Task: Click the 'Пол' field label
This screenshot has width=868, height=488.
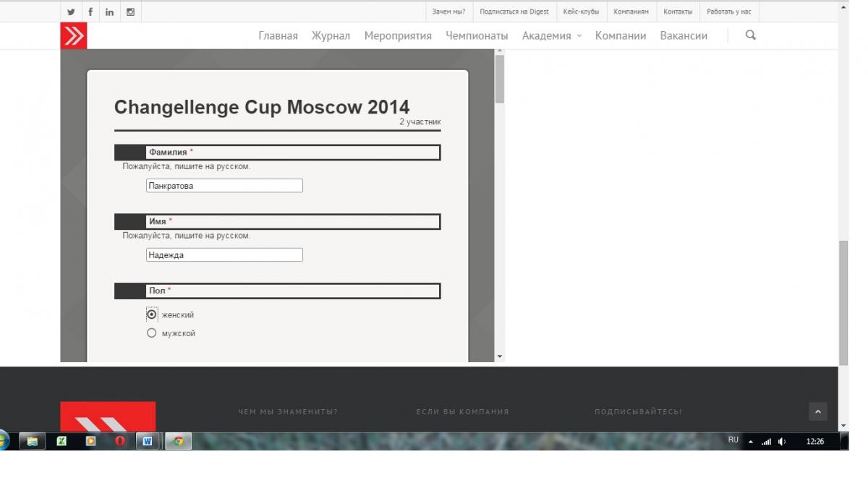Action: (x=157, y=291)
